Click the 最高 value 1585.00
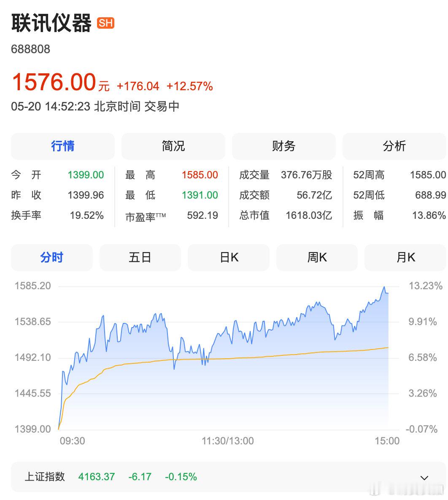Screen dimensions: 448x500 click(200, 175)
